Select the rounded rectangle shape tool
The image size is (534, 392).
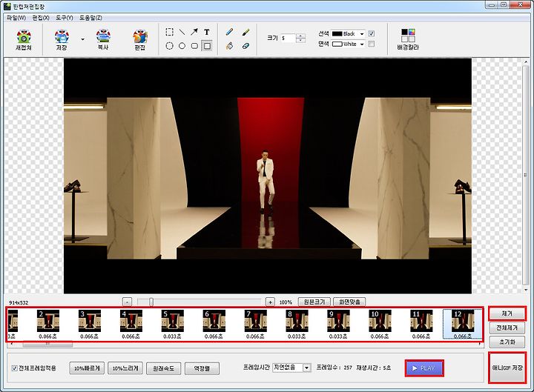(194, 46)
